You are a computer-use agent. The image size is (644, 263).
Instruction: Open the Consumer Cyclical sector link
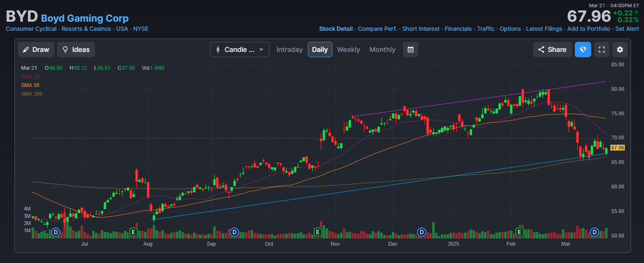(31, 29)
